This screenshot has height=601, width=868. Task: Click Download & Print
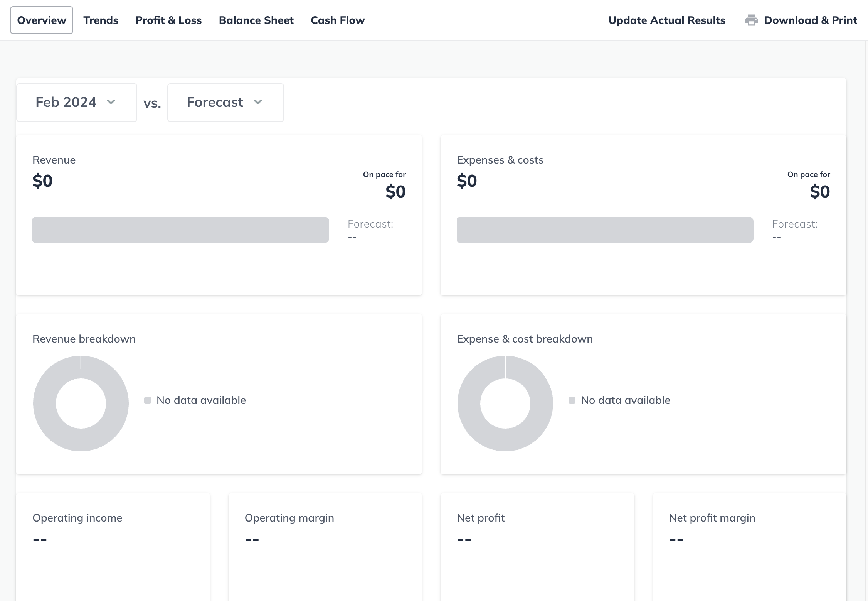pyautogui.click(x=811, y=20)
